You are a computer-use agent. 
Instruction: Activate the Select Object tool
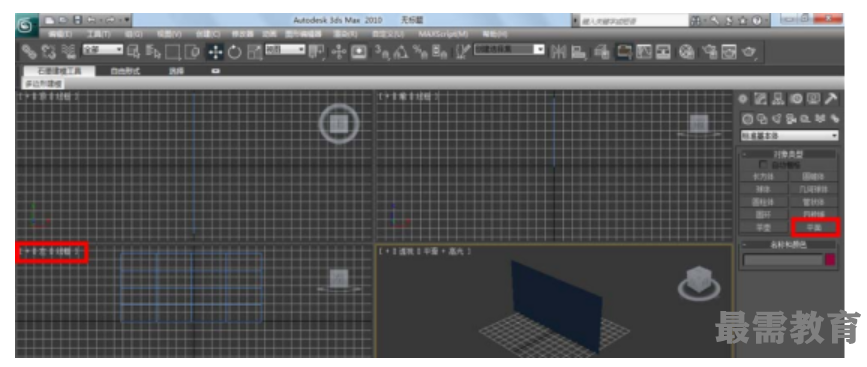pyautogui.click(x=134, y=52)
